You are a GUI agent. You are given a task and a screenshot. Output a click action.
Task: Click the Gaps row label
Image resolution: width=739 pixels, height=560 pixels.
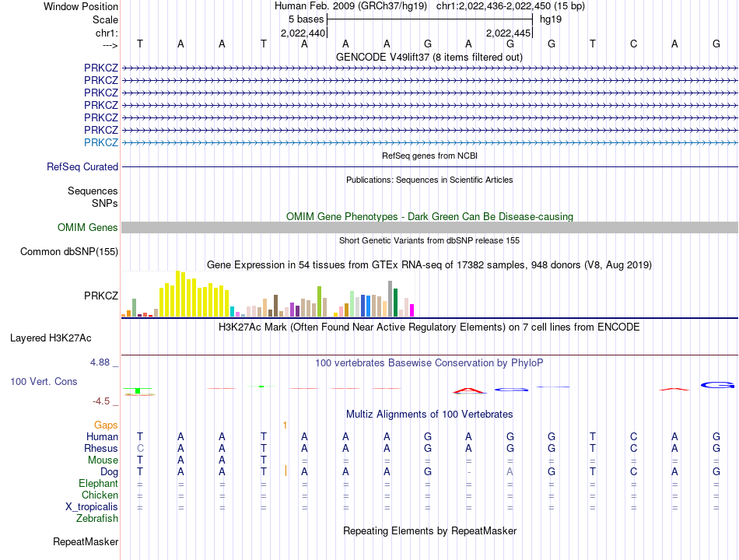tap(106, 425)
